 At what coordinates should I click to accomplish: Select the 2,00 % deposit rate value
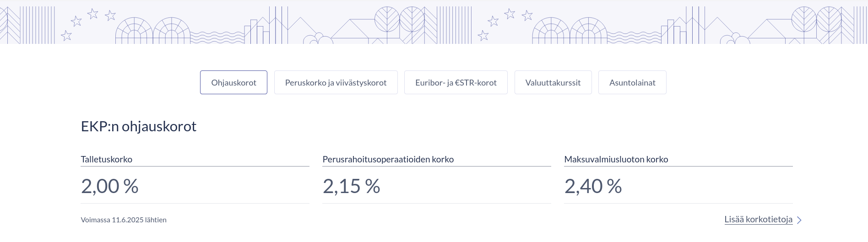(x=110, y=186)
